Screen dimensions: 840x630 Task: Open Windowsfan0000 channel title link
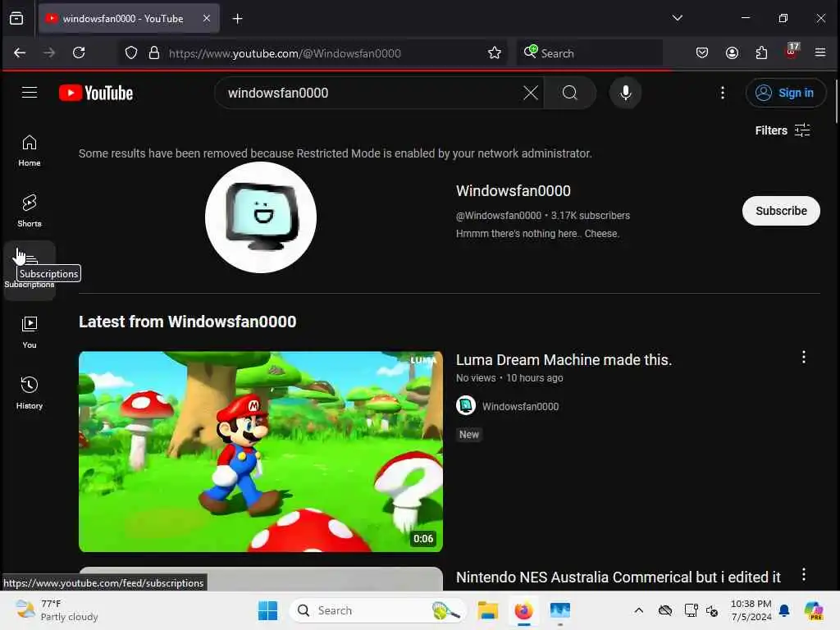click(513, 190)
